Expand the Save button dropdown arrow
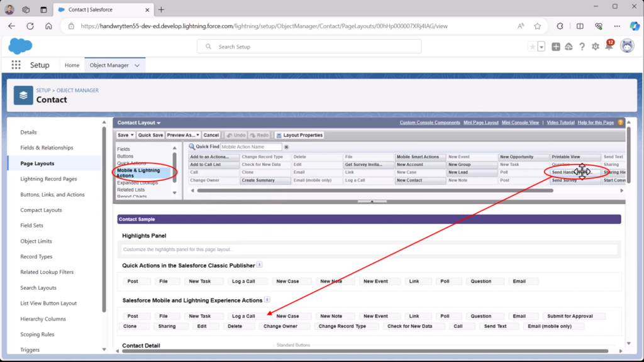 132,134
